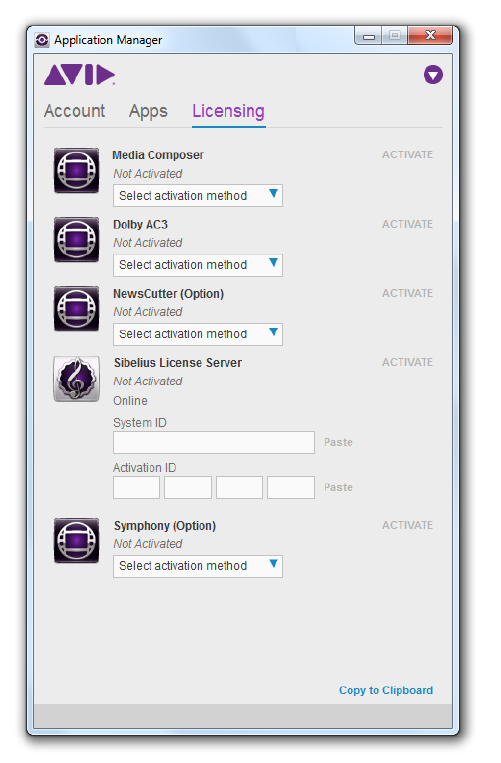The height and width of the screenshot is (763, 501).
Task: Click the System ID input field
Action: click(x=214, y=442)
